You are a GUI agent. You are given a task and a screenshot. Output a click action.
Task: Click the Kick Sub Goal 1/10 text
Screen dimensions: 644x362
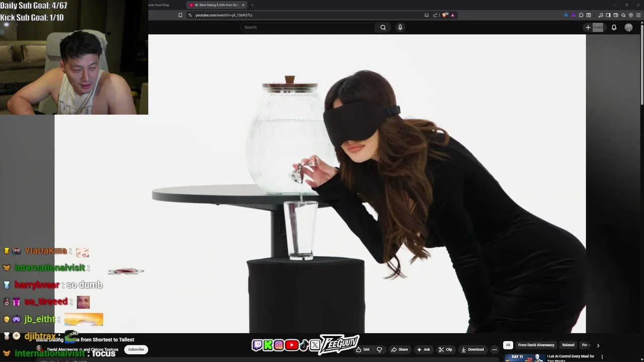(32, 18)
